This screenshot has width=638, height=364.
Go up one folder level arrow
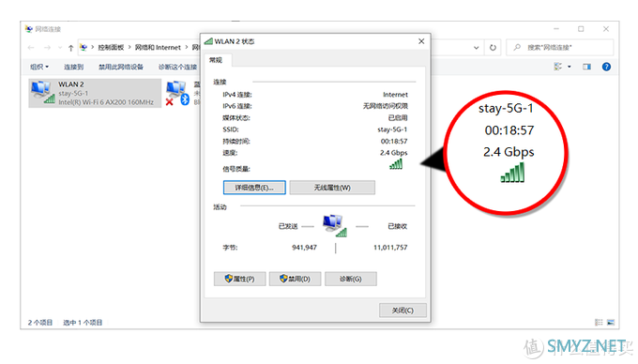70,48
